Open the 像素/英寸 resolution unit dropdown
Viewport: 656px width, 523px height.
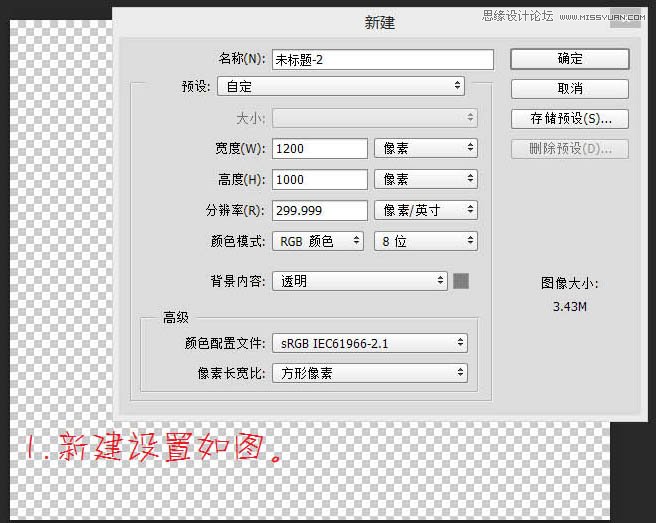(425, 210)
